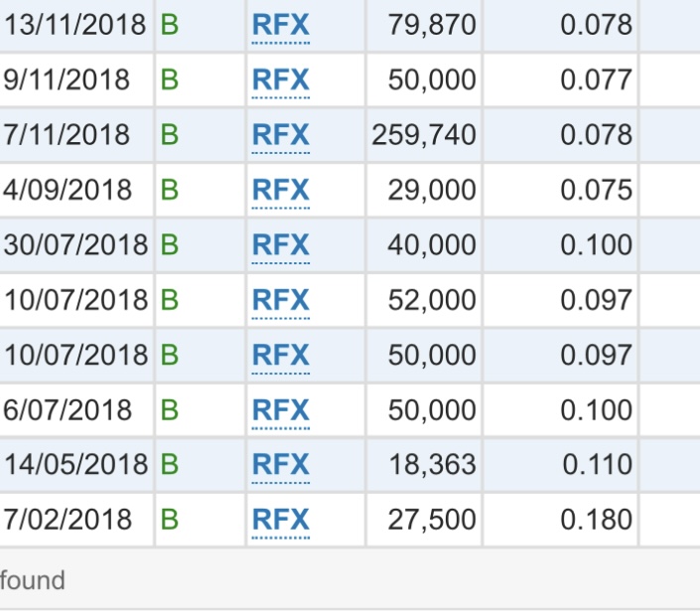Click price value 0.180
The height and width of the screenshot is (616, 700).
(x=596, y=520)
